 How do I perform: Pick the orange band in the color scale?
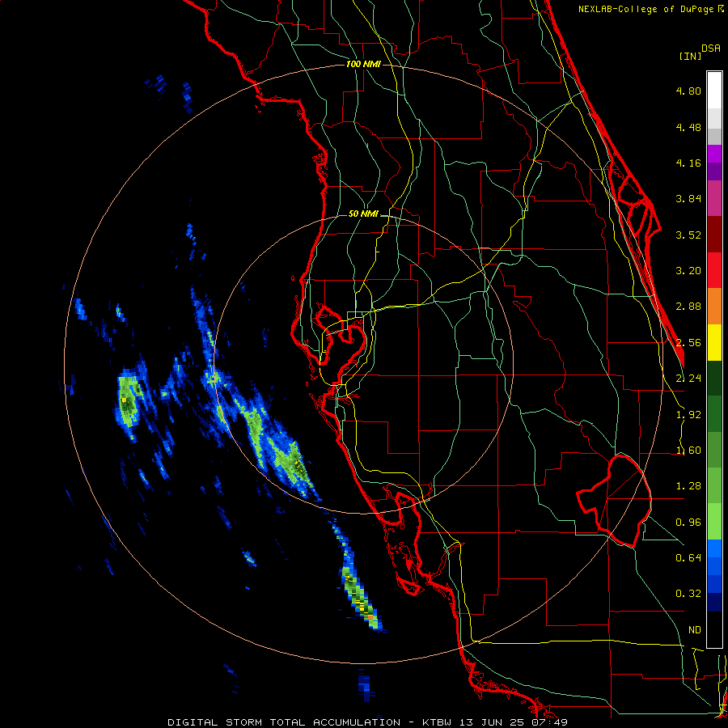pos(714,307)
